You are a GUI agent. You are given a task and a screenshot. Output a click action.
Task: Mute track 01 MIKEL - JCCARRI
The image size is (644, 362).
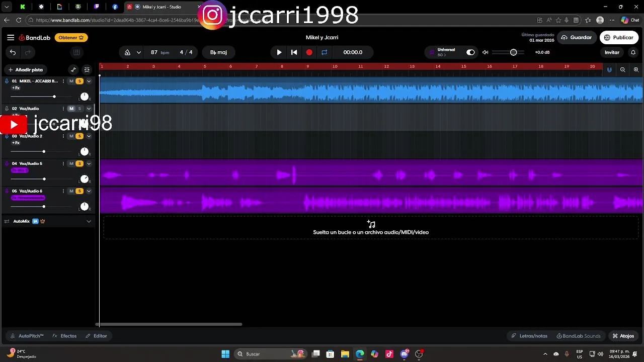click(x=71, y=81)
